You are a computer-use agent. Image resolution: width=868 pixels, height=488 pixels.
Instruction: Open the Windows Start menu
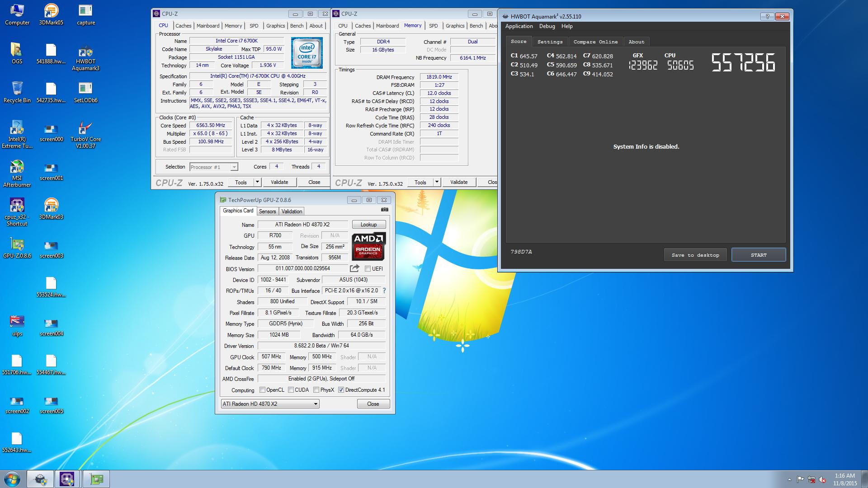(12, 479)
